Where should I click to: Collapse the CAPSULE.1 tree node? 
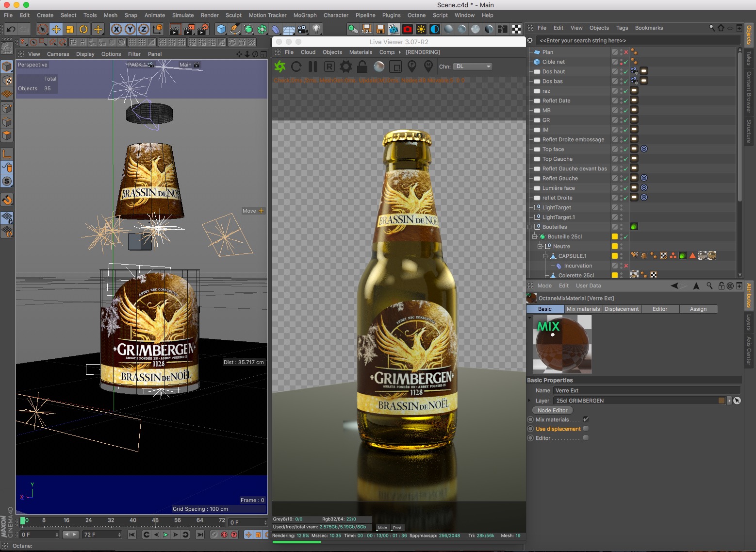pyautogui.click(x=545, y=256)
